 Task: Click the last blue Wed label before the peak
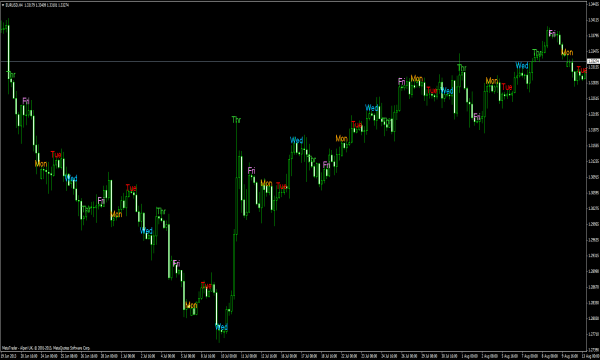(x=522, y=66)
